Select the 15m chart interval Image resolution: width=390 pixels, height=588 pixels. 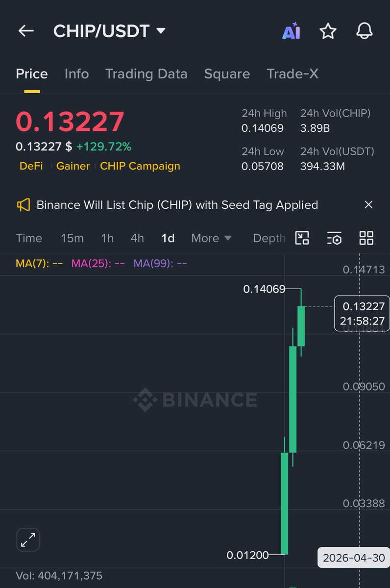pyautogui.click(x=72, y=238)
